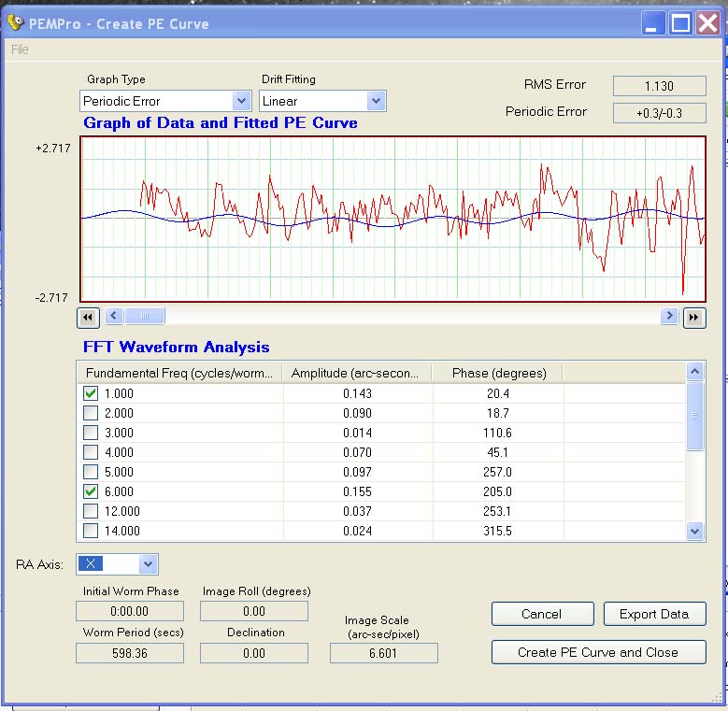Click the Amplitude (arc-seconds) column header
Screen dimensions: 728x711
pyautogui.click(x=357, y=373)
